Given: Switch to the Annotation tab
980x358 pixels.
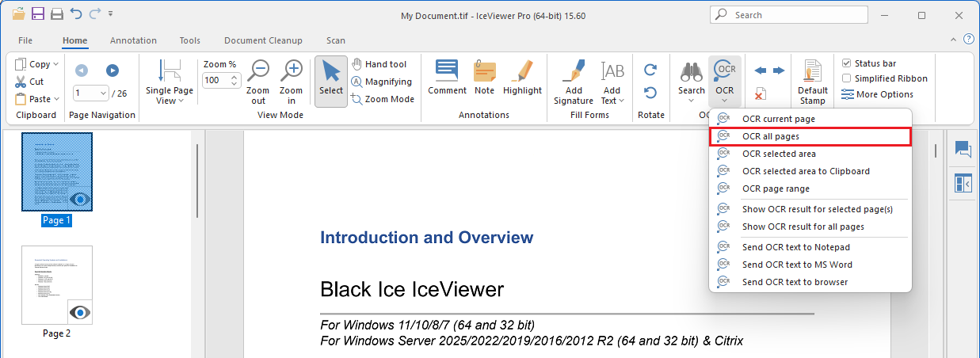Looking at the screenshot, I should [133, 40].
